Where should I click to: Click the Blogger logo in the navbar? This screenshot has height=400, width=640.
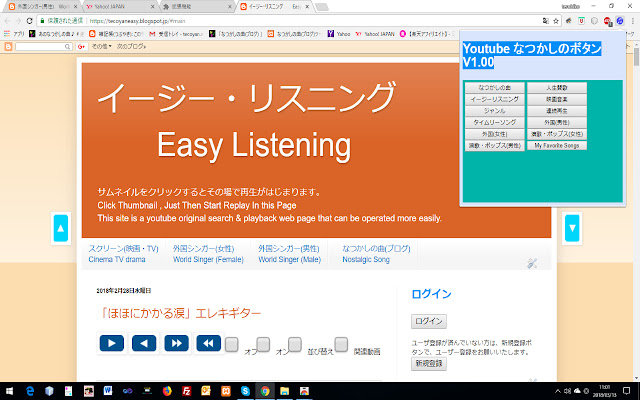tap(8, 47)
